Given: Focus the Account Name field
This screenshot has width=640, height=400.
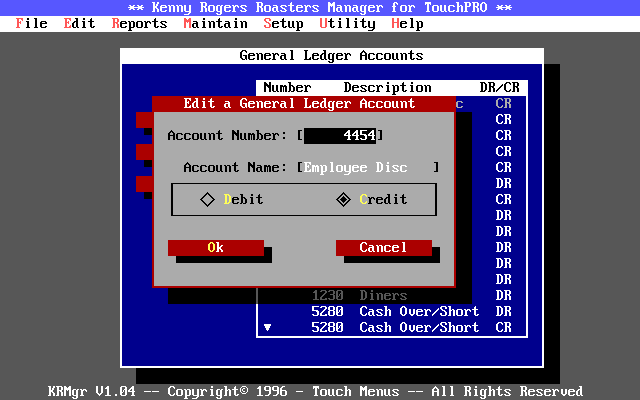Looking at the screenshot, I should coord(367,167).
